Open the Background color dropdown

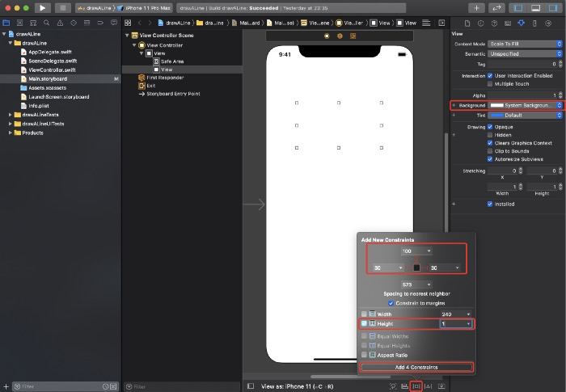pyautogui.click(x=526, y=105)
